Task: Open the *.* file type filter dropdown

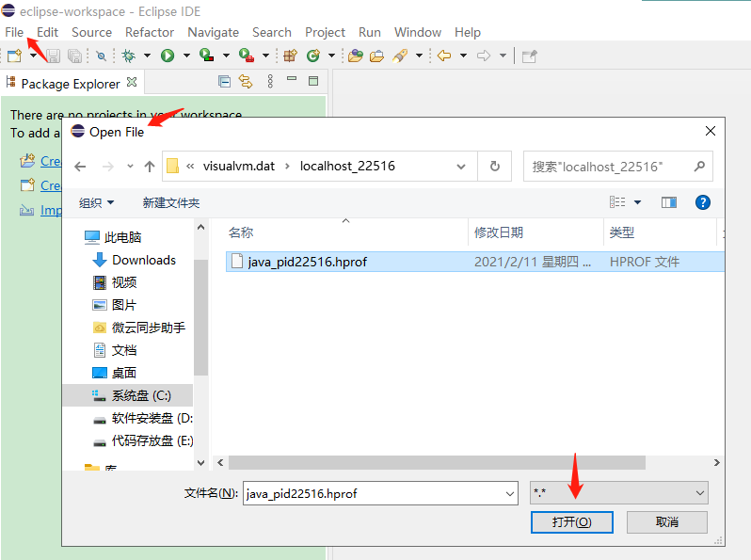Action: coord(618,493)
